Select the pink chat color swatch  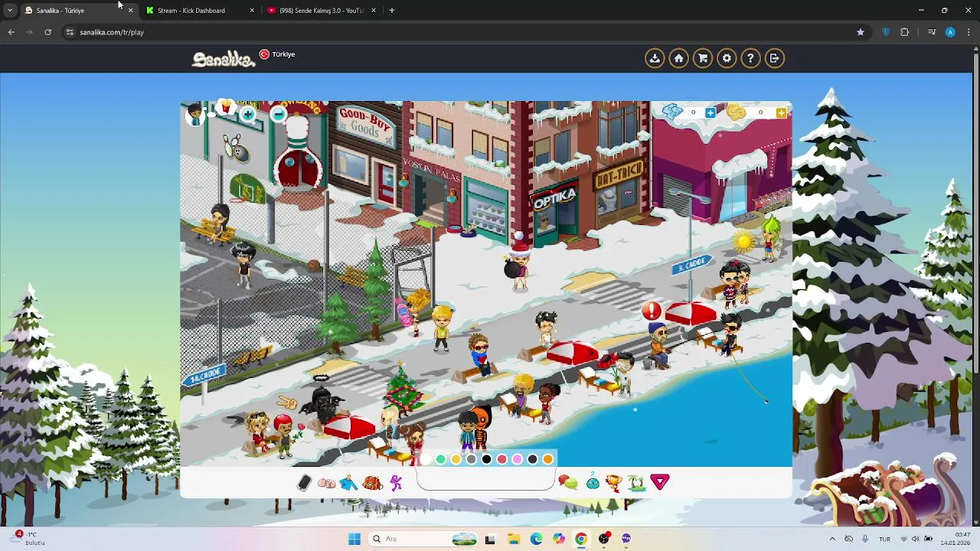518,459
